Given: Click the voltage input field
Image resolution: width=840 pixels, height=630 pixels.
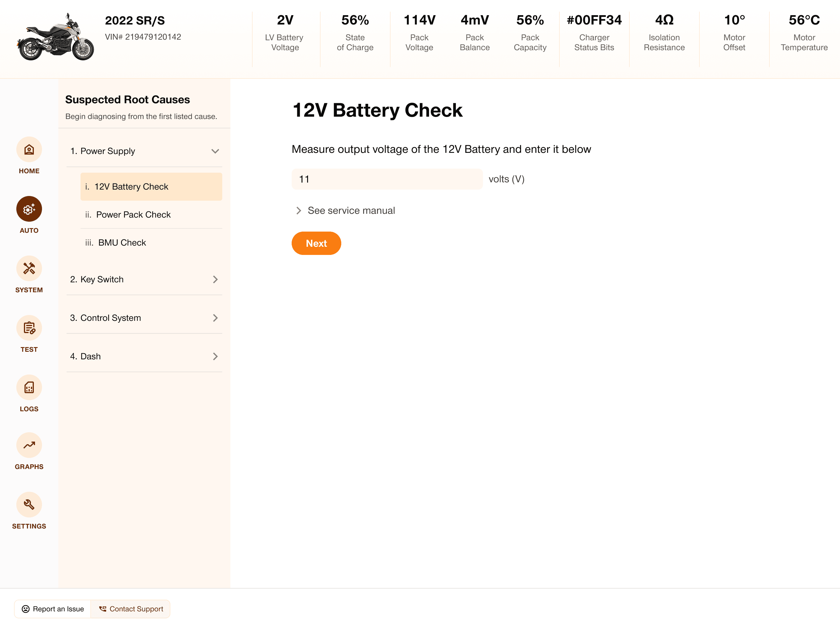Looking at the screenshot, I should (386, 179).
